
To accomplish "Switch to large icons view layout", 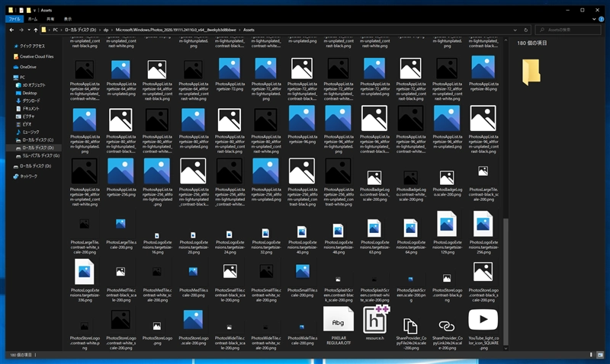I will tap(600, 355).
